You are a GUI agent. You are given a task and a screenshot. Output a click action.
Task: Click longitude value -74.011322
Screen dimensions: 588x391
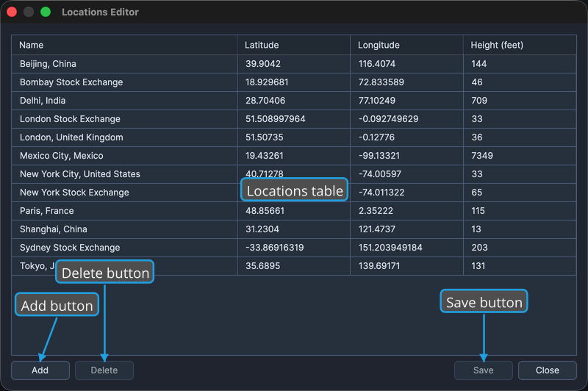click(x=381, y=193)
